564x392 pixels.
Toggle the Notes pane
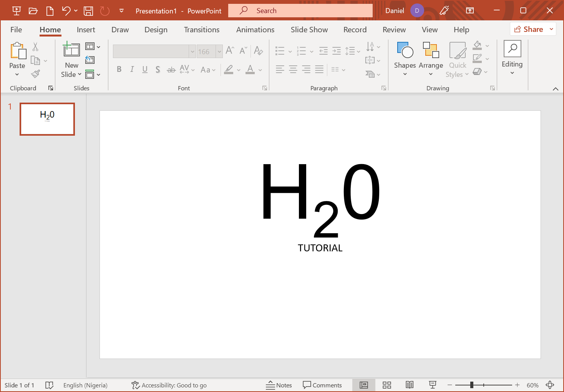[279, 385]
